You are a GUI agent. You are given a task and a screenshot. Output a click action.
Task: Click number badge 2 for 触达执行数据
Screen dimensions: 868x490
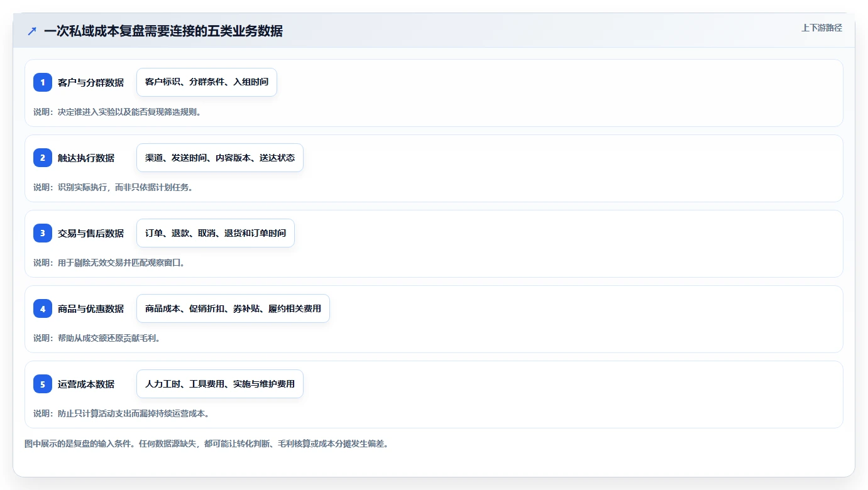pos(43,158)
